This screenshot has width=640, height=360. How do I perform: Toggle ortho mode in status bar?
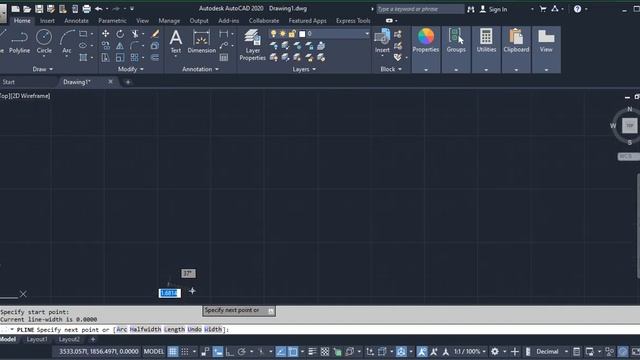[x=230, y=351]
